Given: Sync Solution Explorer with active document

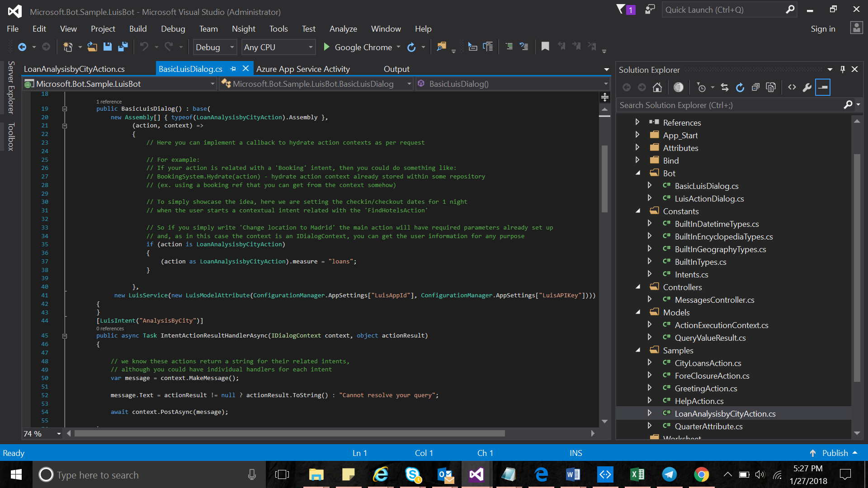Looking at the screenshot, I should [x=725, y=87].
